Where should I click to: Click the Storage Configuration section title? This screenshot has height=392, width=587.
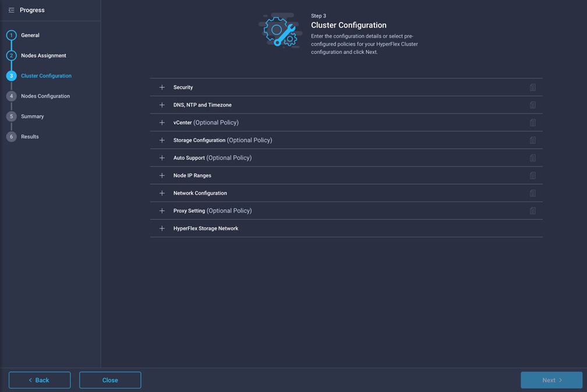coord(222,140)
